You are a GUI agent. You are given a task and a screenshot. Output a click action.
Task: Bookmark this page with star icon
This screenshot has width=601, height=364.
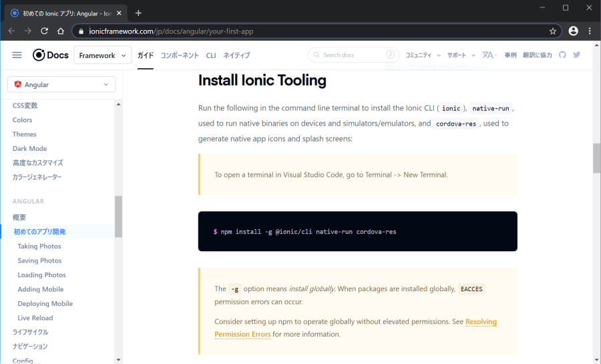click(x=553, y=31)
